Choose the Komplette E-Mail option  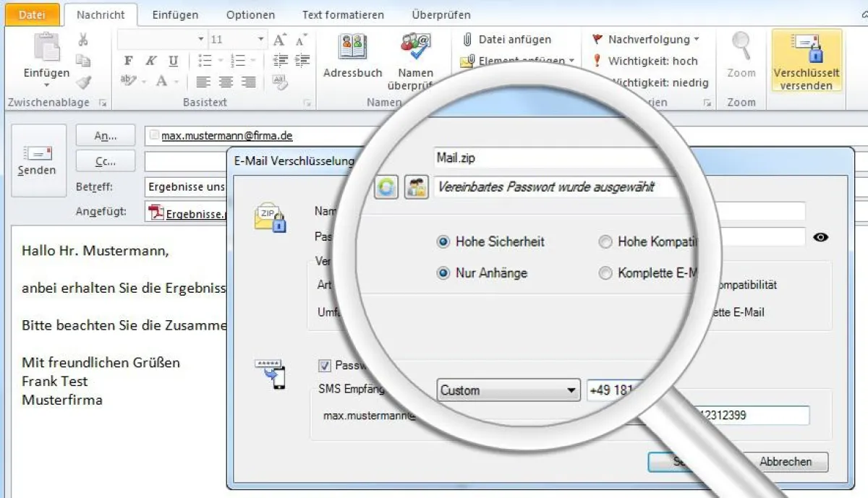coord(605,273)
